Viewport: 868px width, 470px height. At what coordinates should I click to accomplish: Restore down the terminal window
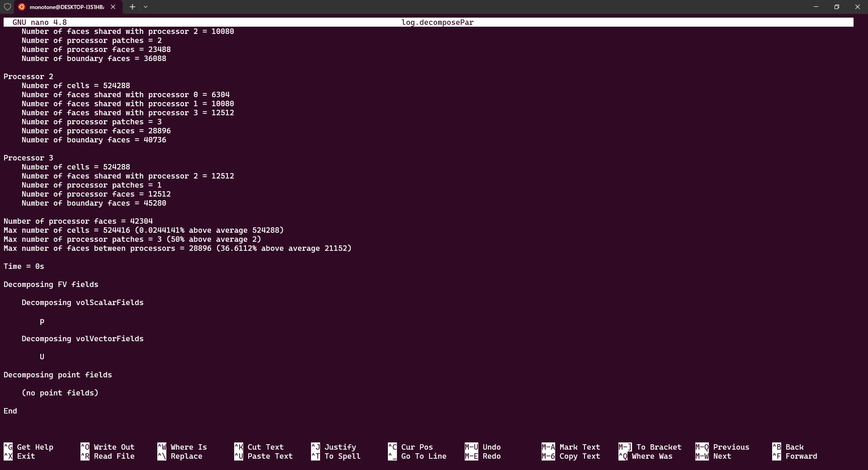(837, 7)
